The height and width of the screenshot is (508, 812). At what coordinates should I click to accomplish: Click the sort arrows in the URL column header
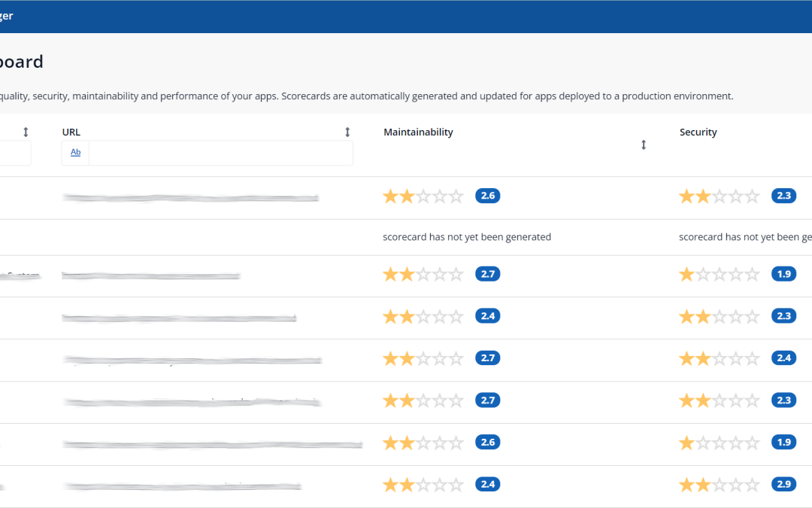click(x=347, y=132)
